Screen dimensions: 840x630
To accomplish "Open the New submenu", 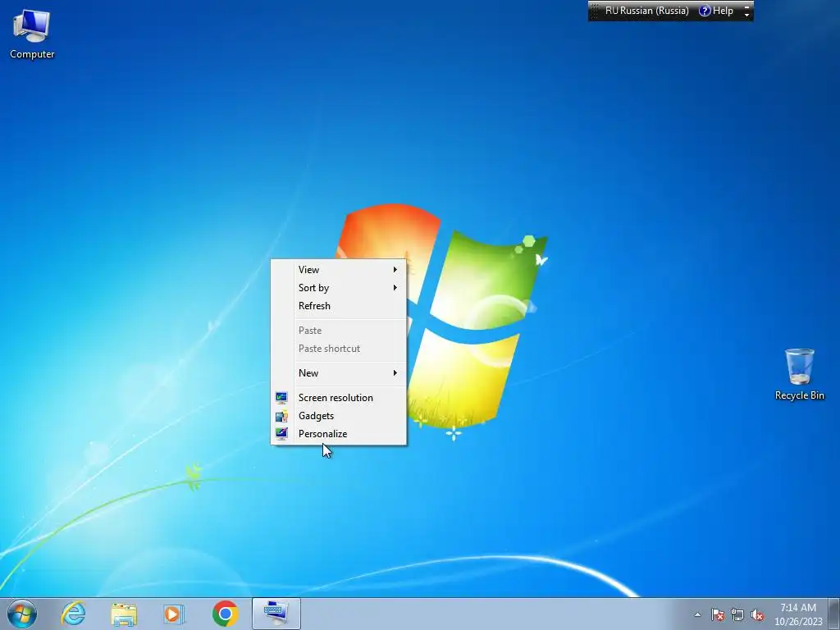I will tap(339, 373).
